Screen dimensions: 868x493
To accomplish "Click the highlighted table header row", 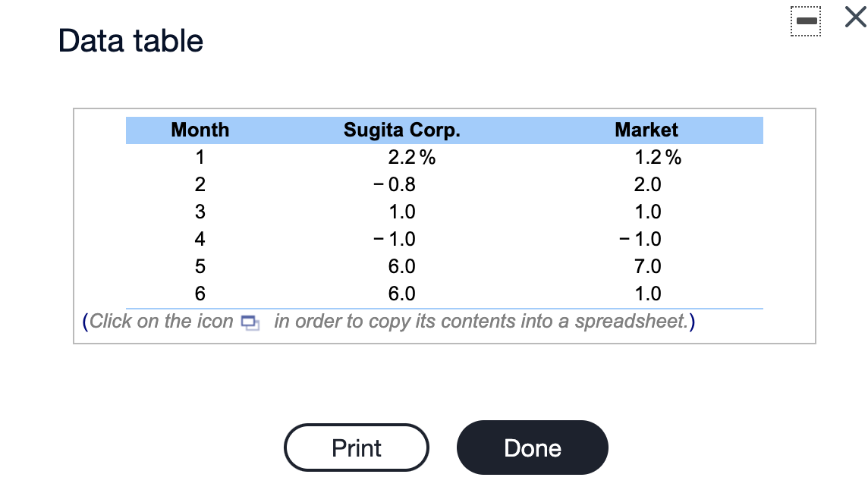I will coord(444,130).
